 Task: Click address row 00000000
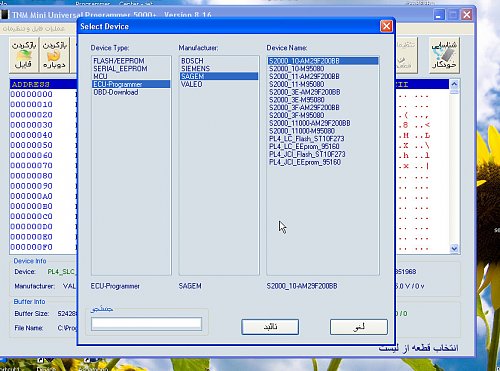pos(32,94)
